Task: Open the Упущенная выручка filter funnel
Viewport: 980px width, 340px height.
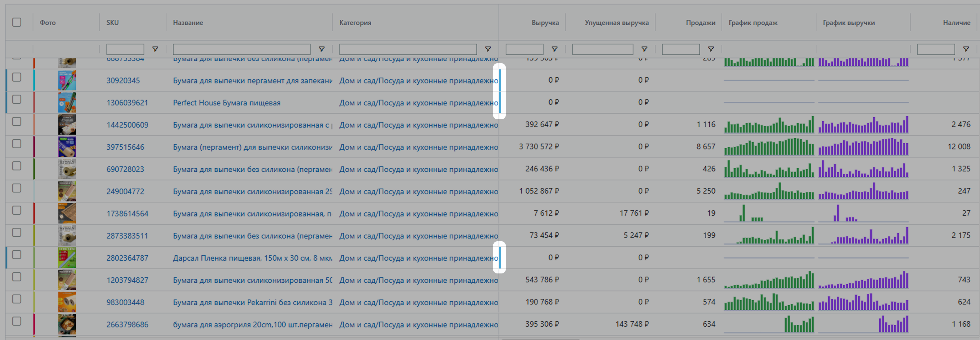Action: tap(644, 49)
